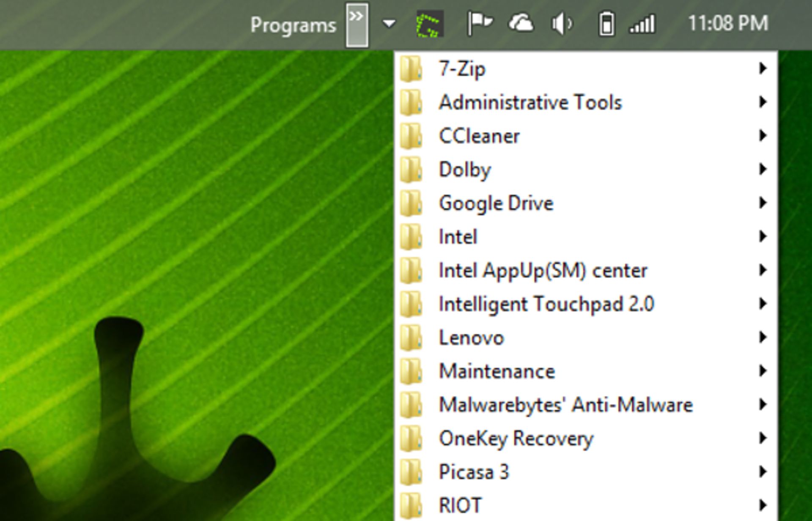Click the Google Drive folder icon
Image resolution: width=812 pixels, height=521 pixels.
pyautogui.click(x=411, y=203)
